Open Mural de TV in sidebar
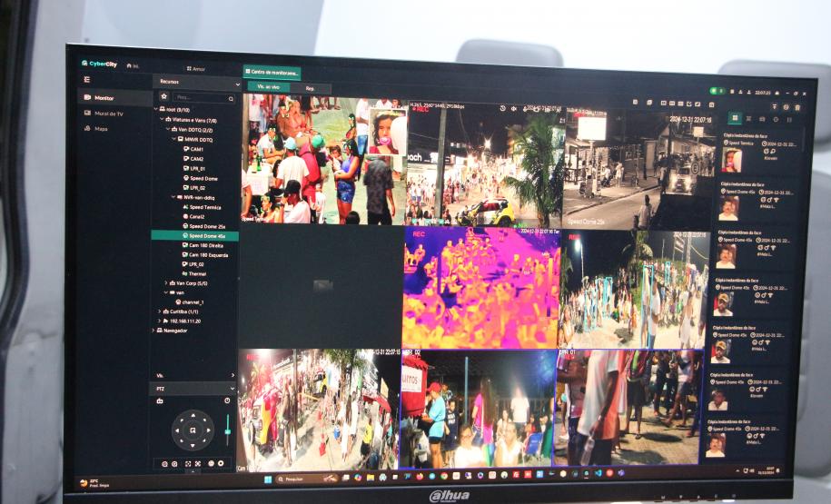831x504 pixels. pos(108,114)
